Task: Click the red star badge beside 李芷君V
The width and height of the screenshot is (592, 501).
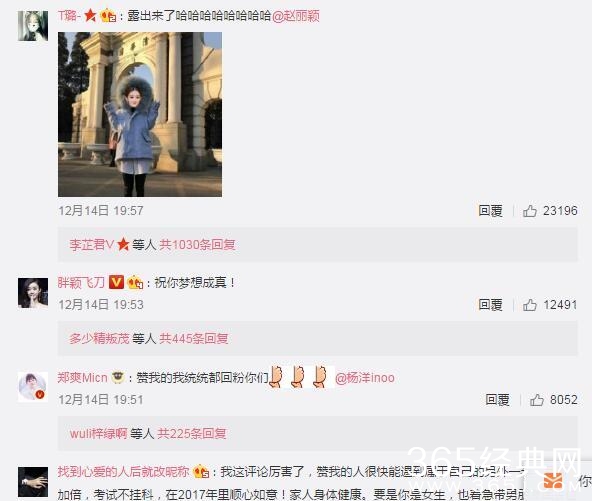Action: pyautogui.click(x=123, y=245)
